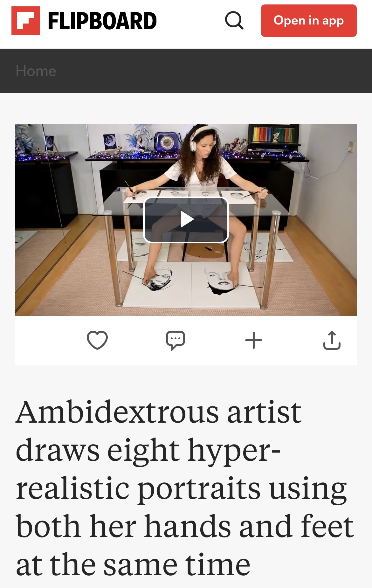Click white action bar left of heart icon
Screen dimensions: 372x588
coord(48,340)
